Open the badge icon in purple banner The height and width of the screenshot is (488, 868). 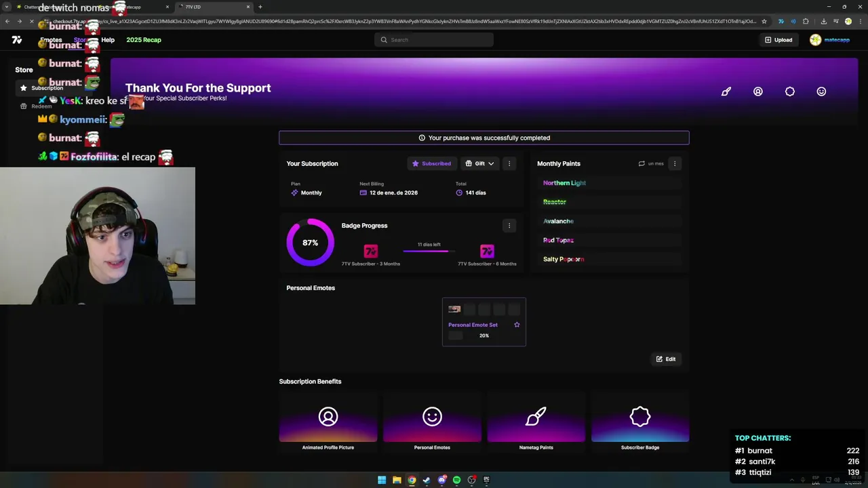(790, 91)
